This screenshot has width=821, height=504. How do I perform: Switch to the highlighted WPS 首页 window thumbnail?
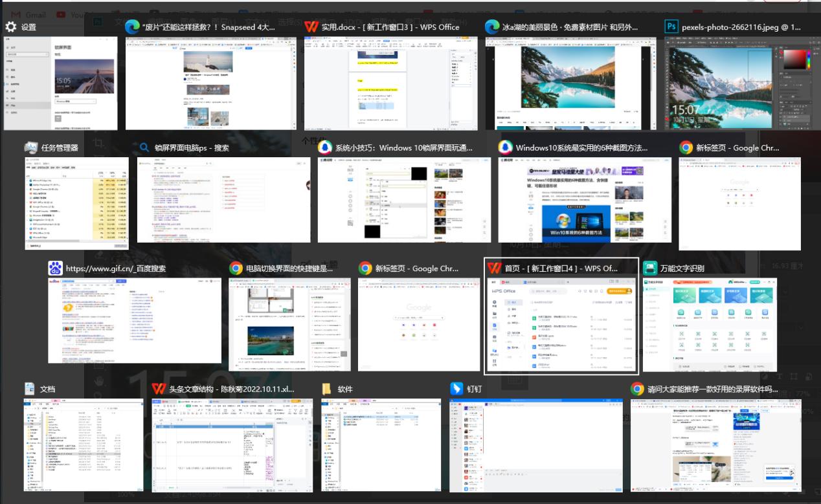pyautogui.click(x=562, y=325)
